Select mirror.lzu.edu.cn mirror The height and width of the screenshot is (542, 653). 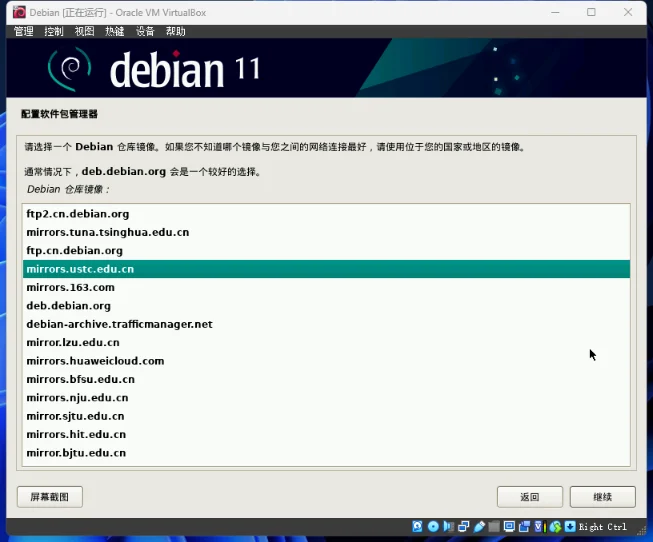326,342
